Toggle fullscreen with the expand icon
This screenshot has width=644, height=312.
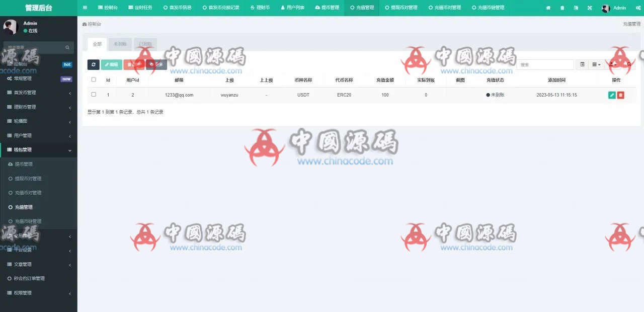(590, 8)
